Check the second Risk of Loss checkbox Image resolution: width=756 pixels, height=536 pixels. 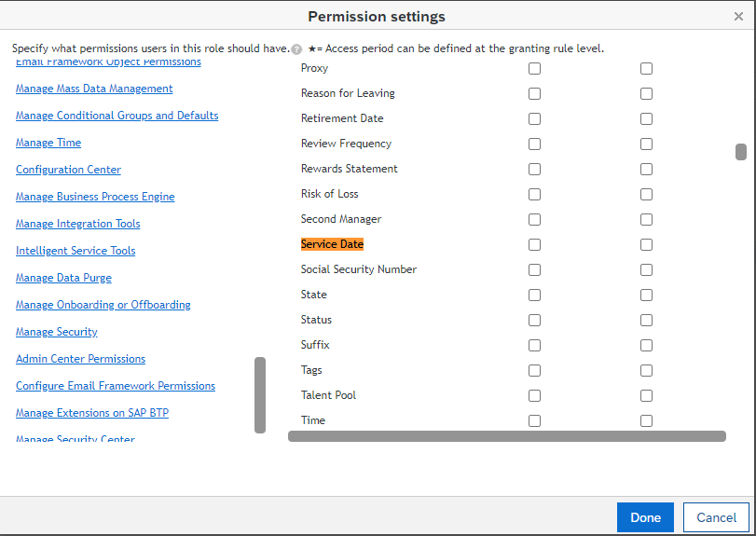pyautogui.click(x=646, y=194)
